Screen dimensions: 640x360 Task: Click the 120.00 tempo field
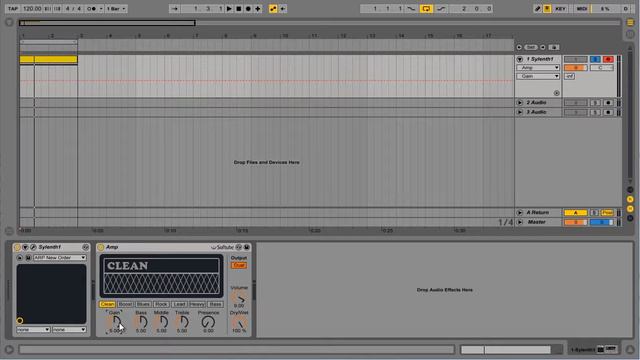point(32,9)
